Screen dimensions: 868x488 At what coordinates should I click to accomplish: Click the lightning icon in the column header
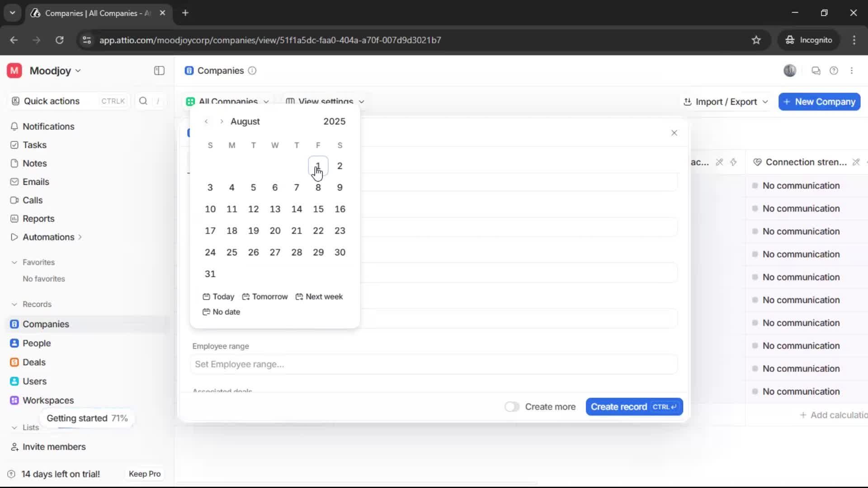[734, 162]
